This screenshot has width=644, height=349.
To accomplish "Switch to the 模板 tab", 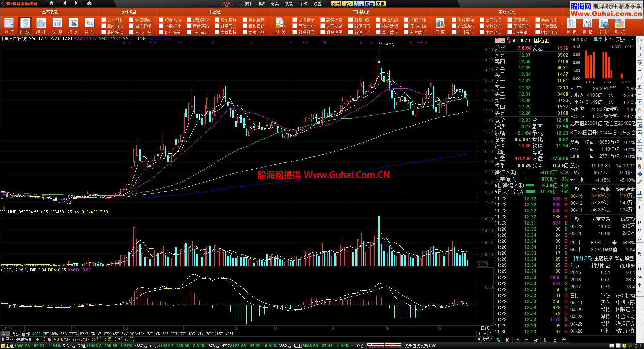I will pyautogui.click(x=15, y=334).
